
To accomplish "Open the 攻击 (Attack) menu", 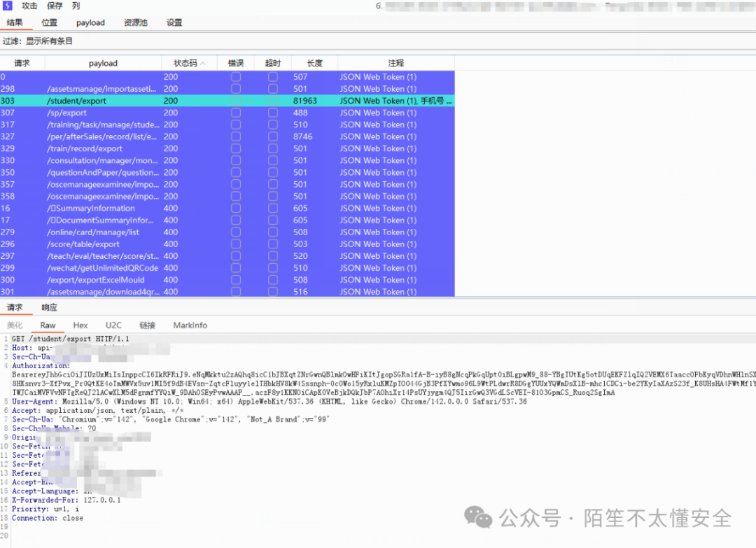I will pyautogui.click(x=29, y=6).
